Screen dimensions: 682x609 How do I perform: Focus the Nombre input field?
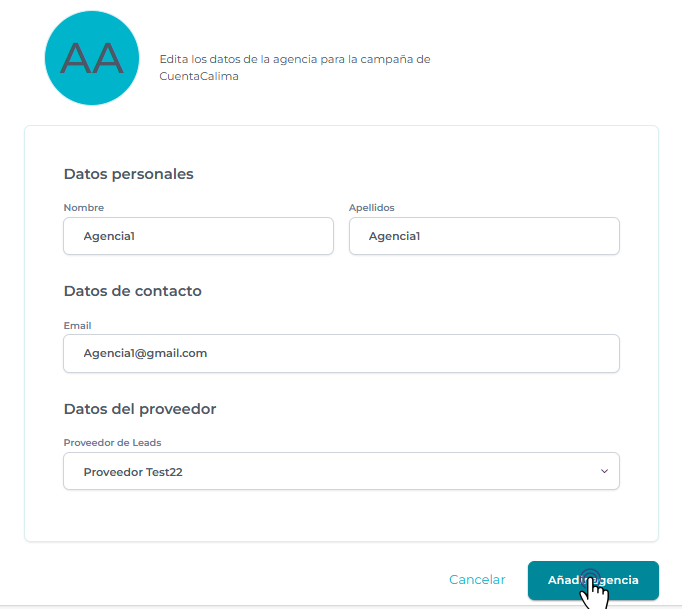[198, 236]
